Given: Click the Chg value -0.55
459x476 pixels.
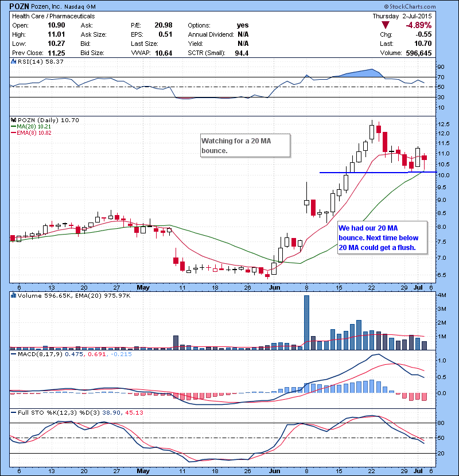Looking at the screenshot, I should (424, 34).
